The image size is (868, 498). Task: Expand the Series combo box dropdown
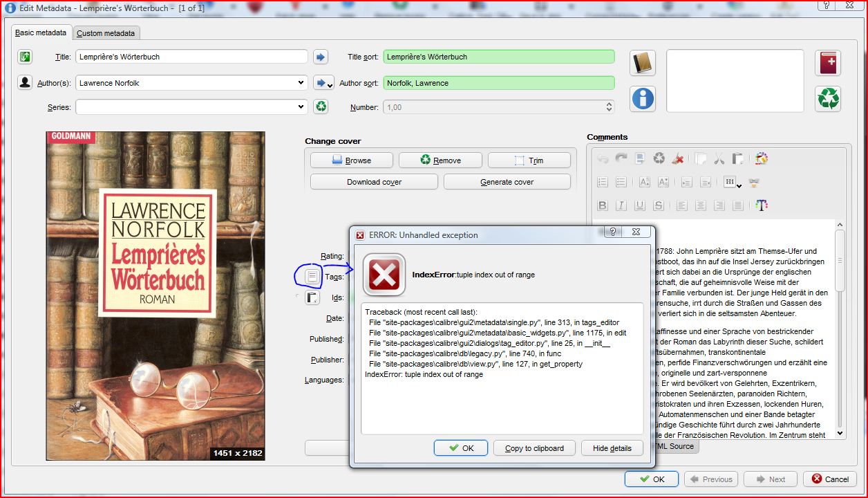tap(301, 107)
